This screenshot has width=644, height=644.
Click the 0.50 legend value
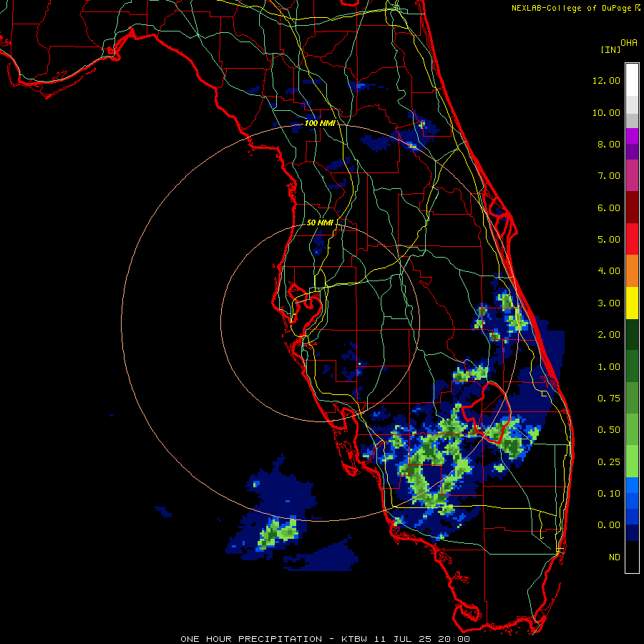point(609,430)
